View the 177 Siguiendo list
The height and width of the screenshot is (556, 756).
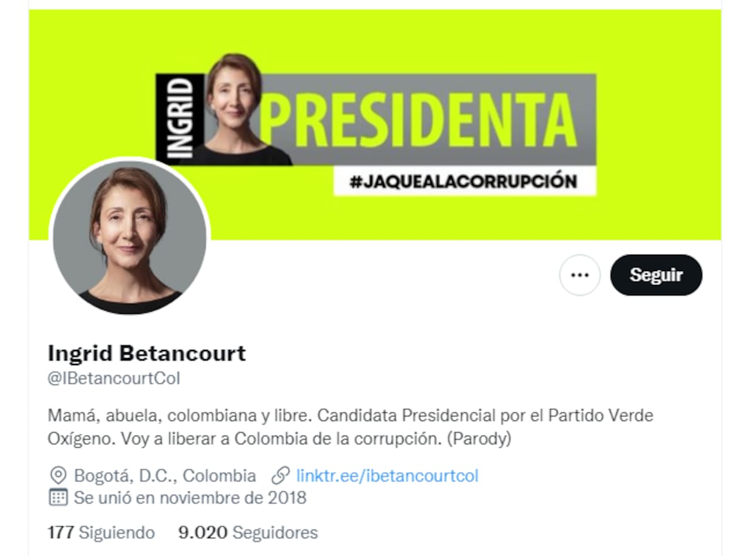[x=101, y=533]
